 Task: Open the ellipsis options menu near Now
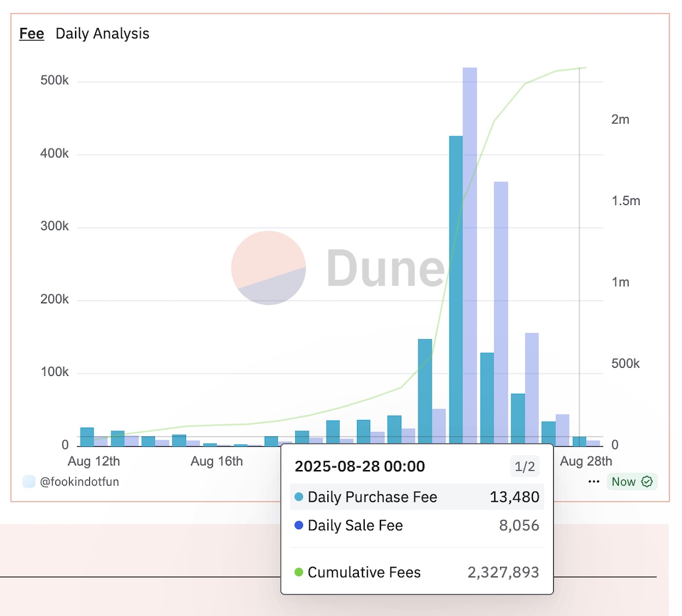click(594, 481)
